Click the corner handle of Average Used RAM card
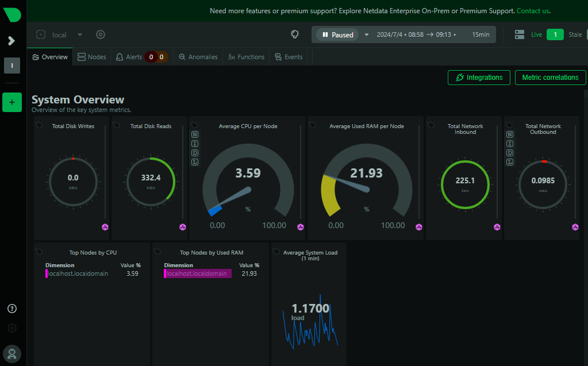588x366 pixels. pos(312,125)
